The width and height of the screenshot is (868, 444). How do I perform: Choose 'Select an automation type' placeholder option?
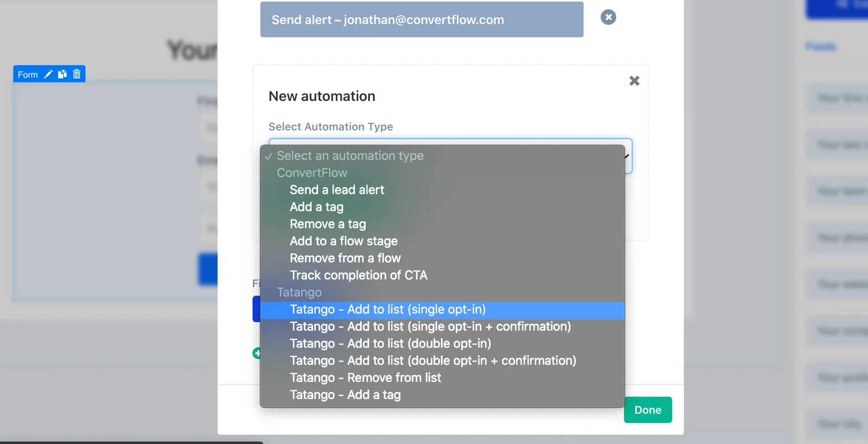point(442,156)
